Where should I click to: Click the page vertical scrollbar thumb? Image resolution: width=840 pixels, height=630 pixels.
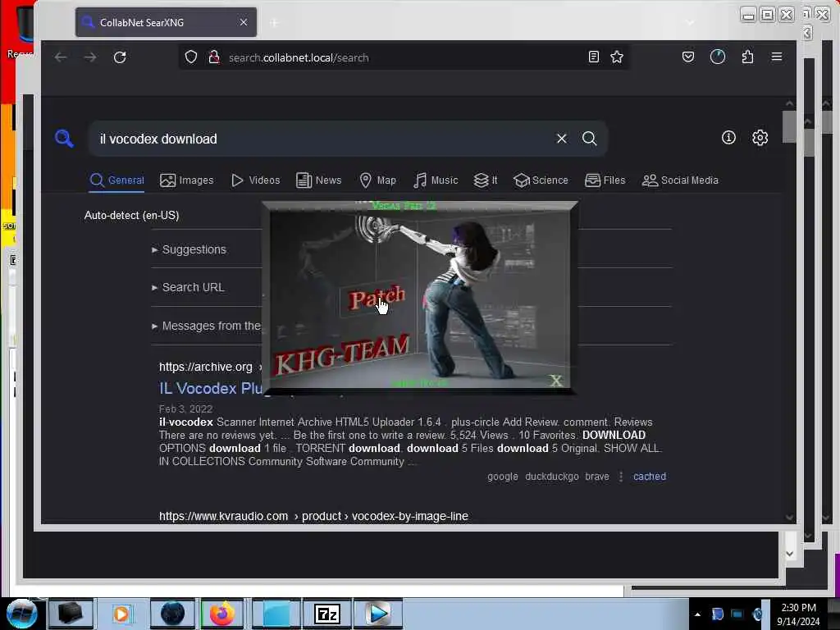pyautogui.click(x=789, y=126)
